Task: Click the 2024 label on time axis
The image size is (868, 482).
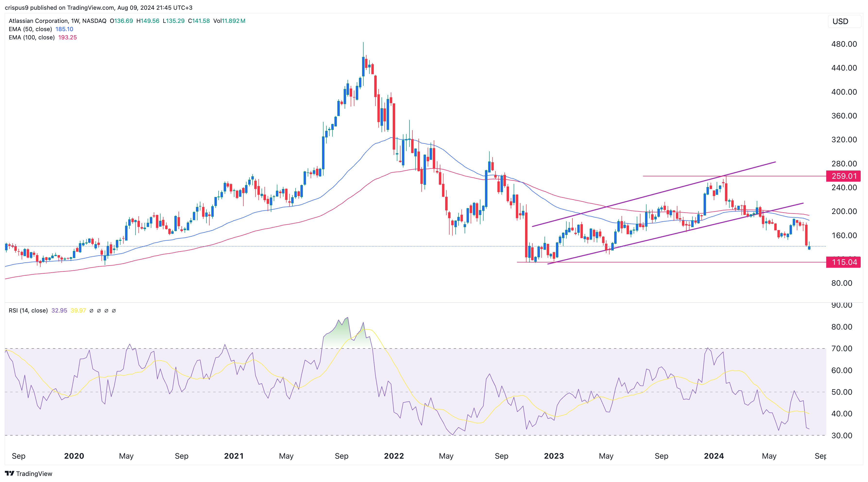Action: (714, 456)
